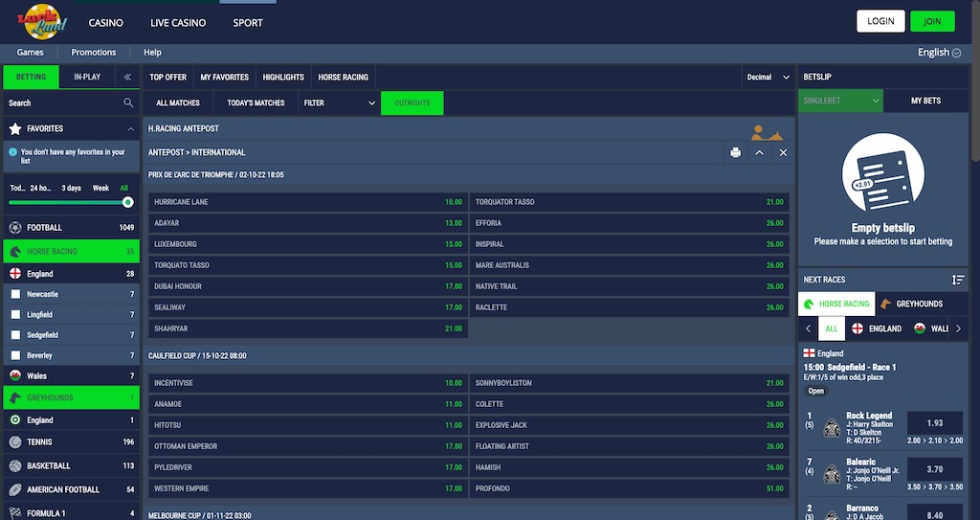
Task: Click the Favorites star icon
Action: coord(15,128)
